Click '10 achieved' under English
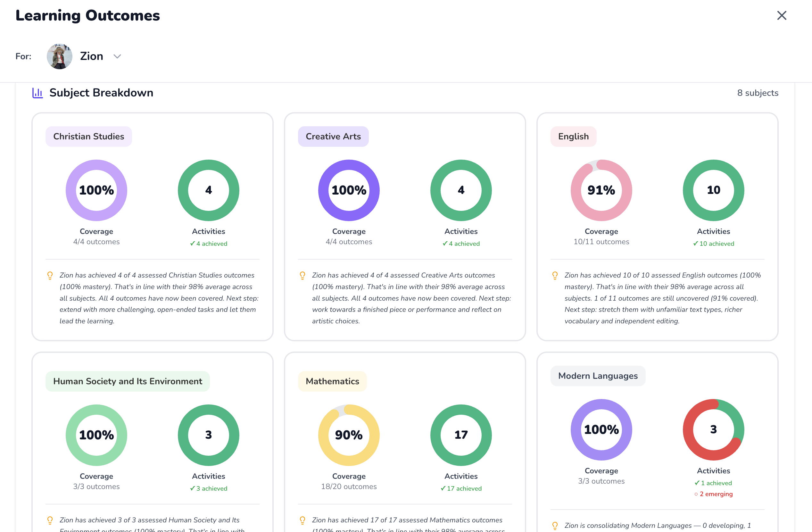The width and height of the screenshot is (812, 532). (713, 244)
